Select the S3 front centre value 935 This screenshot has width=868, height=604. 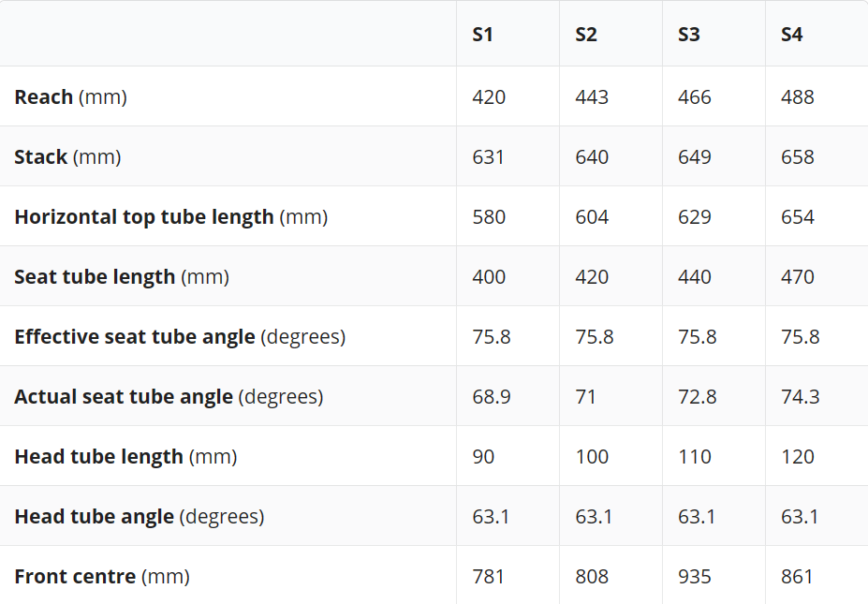pos(695,577)
